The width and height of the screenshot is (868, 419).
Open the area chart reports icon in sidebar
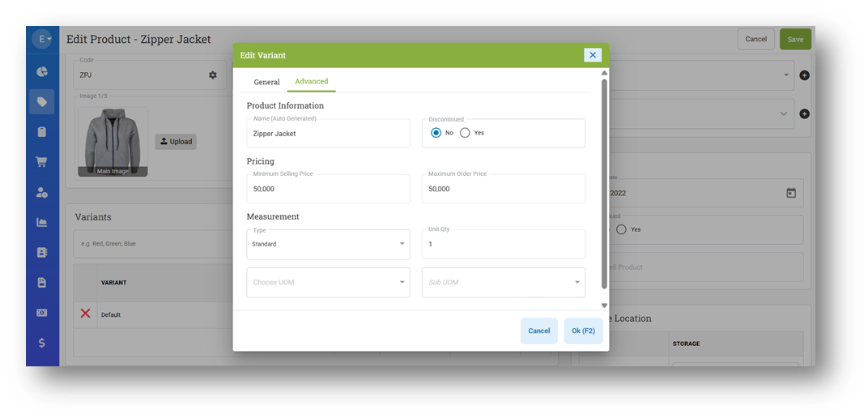click(x=41, y=222)
